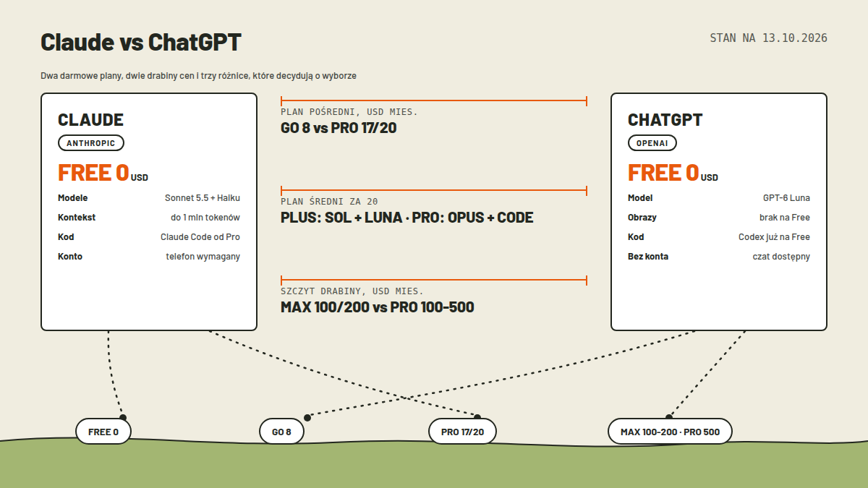The height and width of the screenshot is (488, 868).
Task: Click the CLAUDE card heading
Action: (91, 120)
